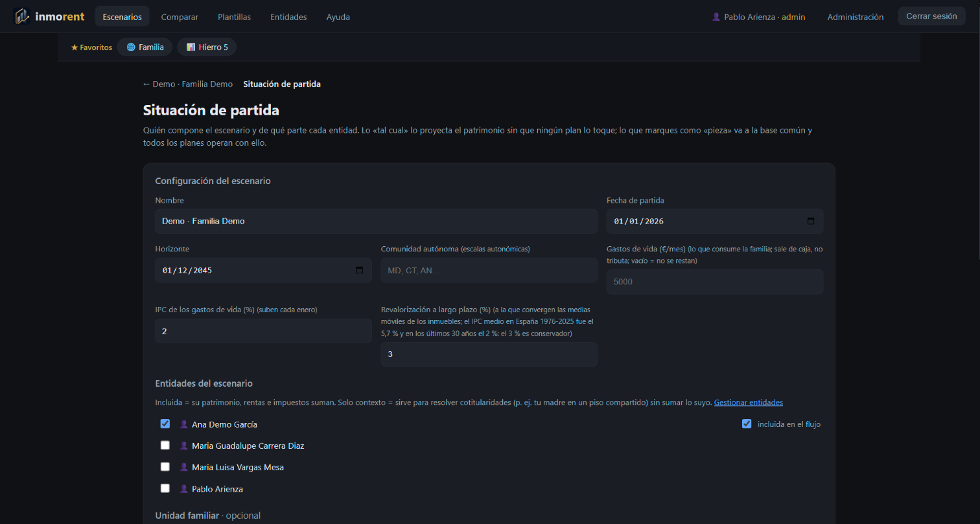Screen dimensions: 980x524
Task: Click the person icon next to Pablo Arienza entity
Action: 184,489
